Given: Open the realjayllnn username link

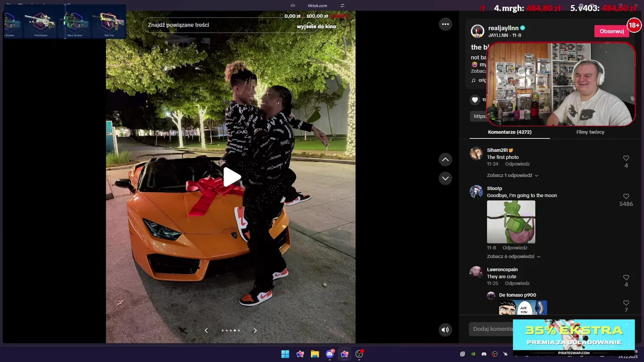Looking at the screenshot, I should (x=503, y=28).
